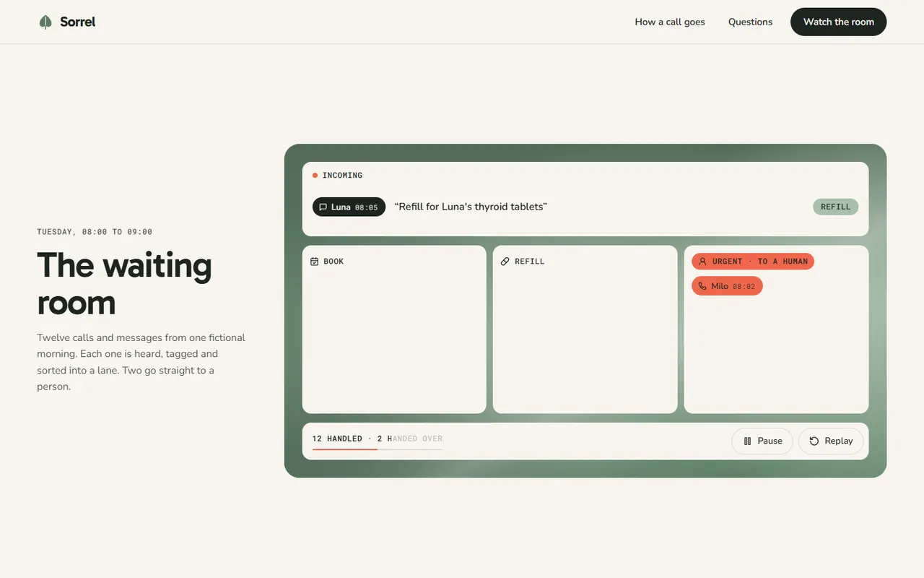
Task: Click the INCOMING label
Action: (342, 176)
